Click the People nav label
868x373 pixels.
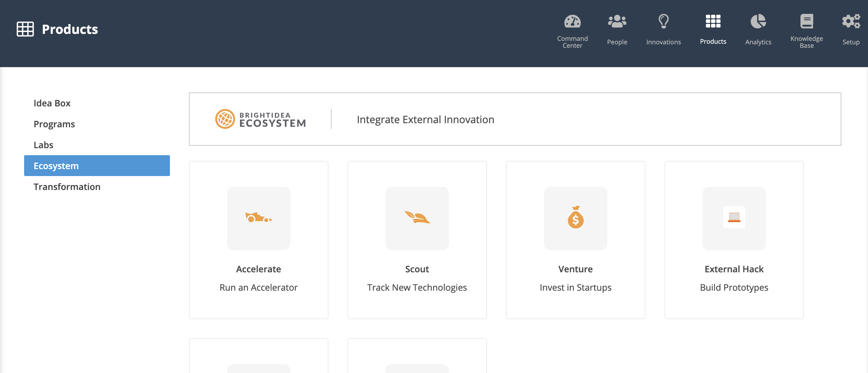coord(617,42)
